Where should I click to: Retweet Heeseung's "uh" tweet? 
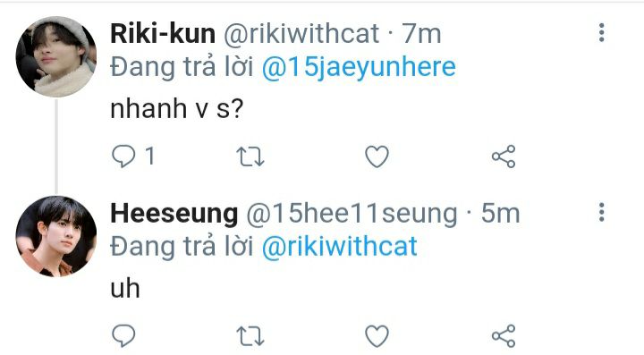tap(250, 336)
